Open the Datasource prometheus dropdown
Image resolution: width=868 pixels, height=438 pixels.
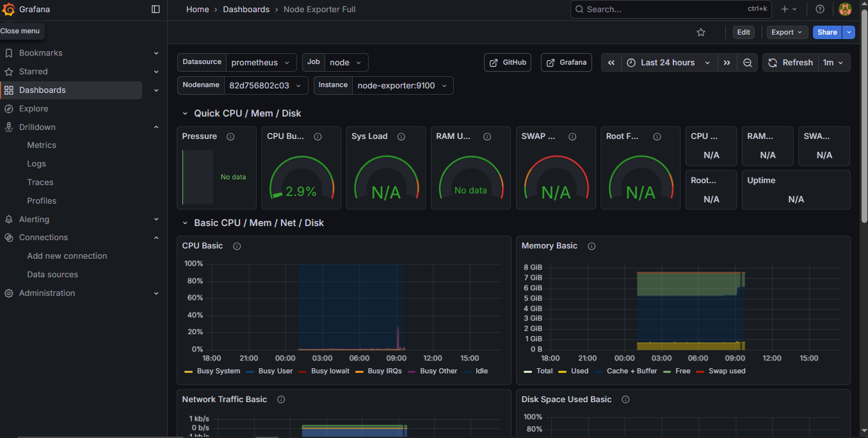pyautogui.click(x=261, y=63)
